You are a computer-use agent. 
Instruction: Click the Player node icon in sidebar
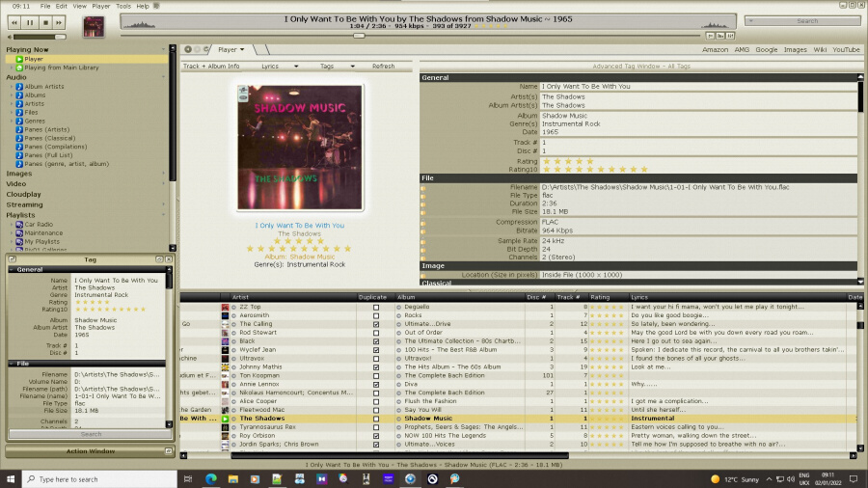[19, 59]
